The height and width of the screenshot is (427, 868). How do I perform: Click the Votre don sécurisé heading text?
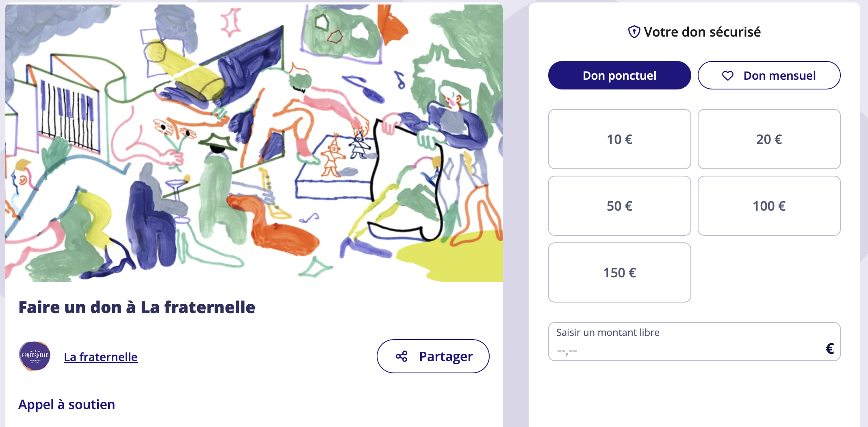[x=702, y=32]
